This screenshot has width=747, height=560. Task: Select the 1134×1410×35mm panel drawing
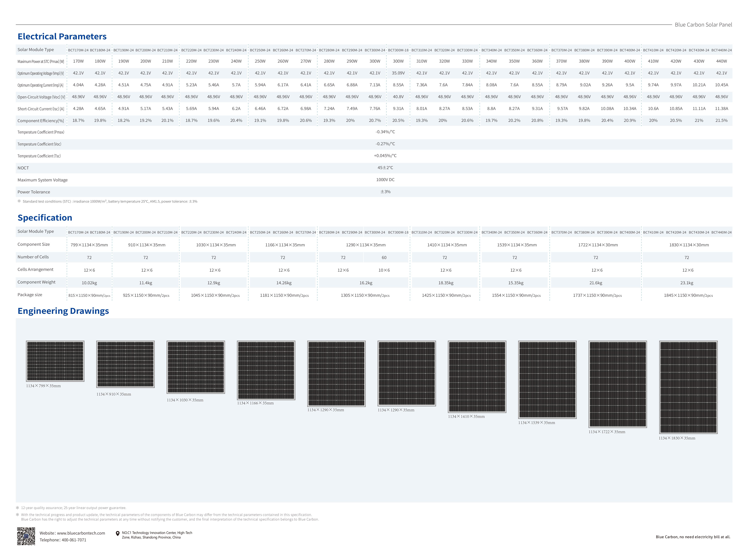pos(477,377)
